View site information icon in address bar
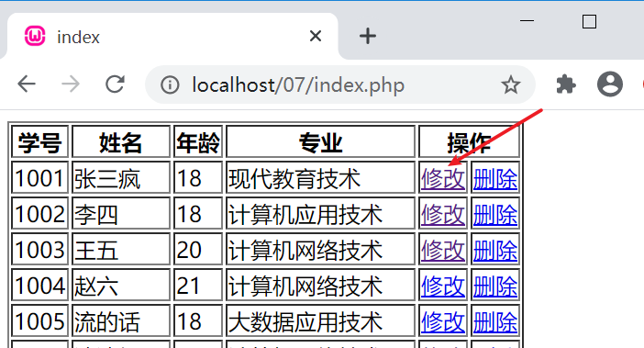 click(x=170, y=85)
